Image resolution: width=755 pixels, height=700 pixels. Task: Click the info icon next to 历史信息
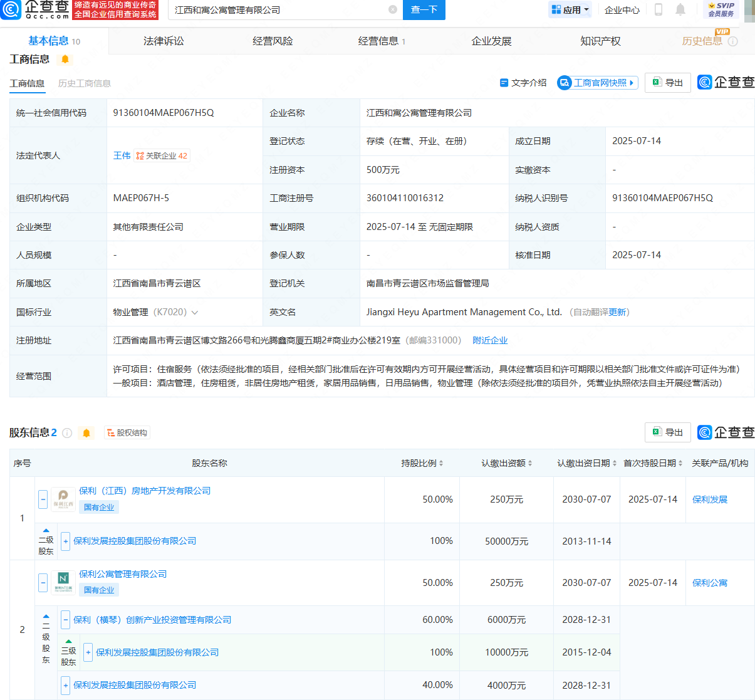pos(732,41)
